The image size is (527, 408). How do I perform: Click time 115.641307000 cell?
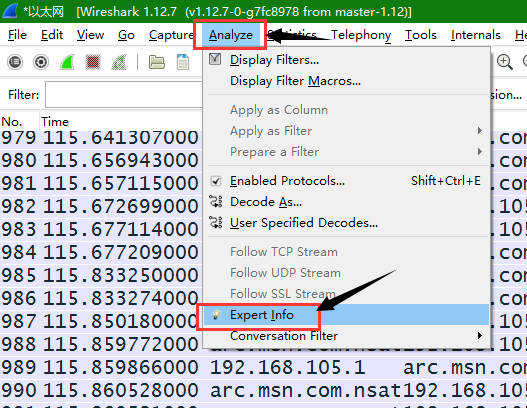pyautogui.click(x=121, y=137)
